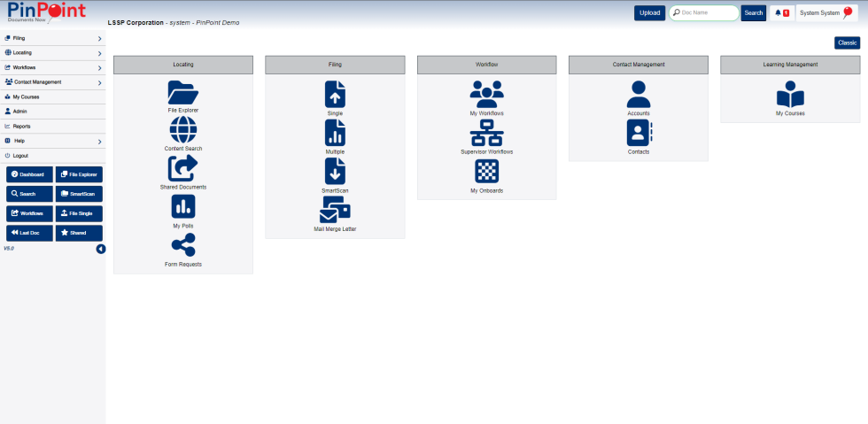The width and height of the screenshot is (868, 424).
Task: Expand the Filing menu in sidebar
Action: pos(51,39)
